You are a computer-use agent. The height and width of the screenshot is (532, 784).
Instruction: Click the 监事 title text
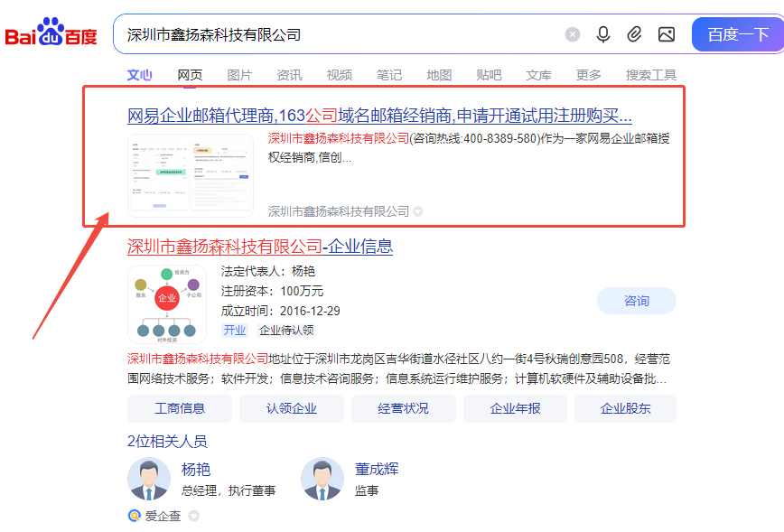(367, 491)
